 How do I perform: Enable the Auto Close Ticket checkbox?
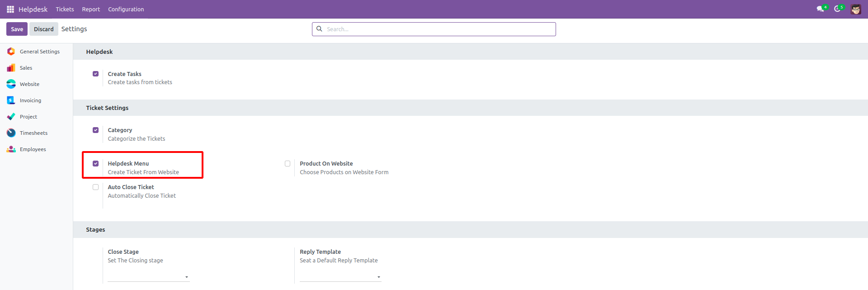(x=95, y=187)
